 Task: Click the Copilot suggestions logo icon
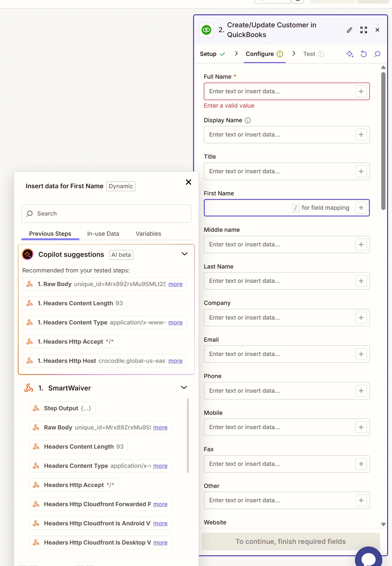(x=28, y=254)
